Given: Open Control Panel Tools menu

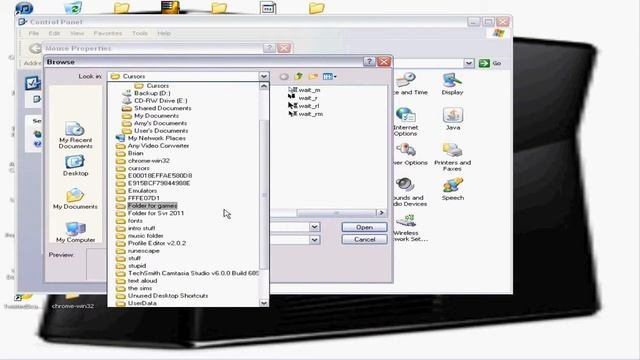Looking at the screenshot, I should pyautogui.click(x=140, y=33).
